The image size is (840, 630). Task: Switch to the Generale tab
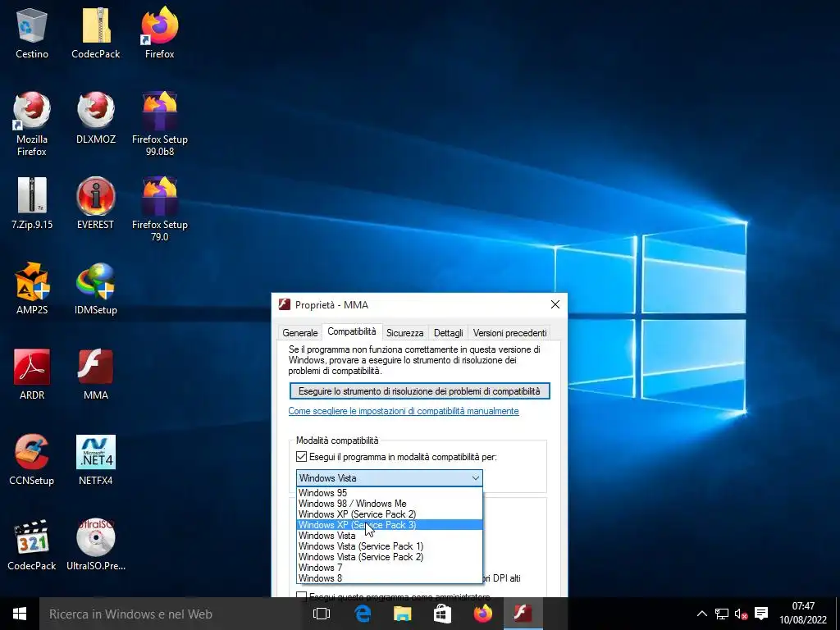pyautogui.click(x=300, y=333)
